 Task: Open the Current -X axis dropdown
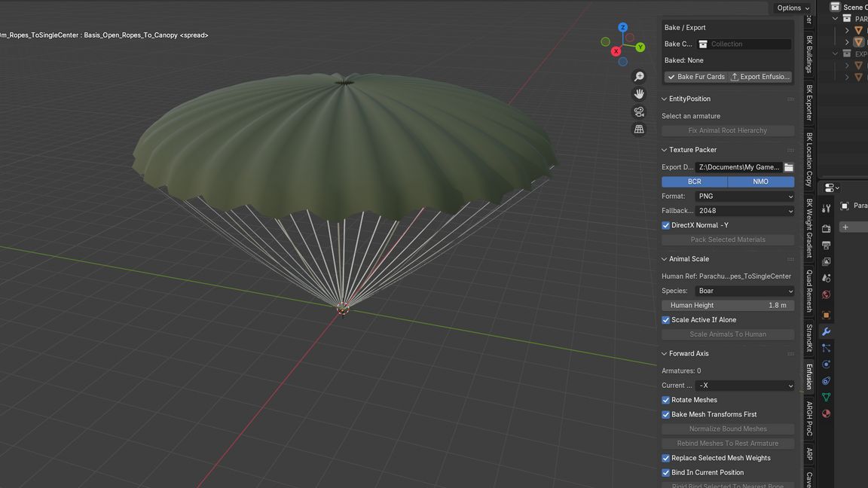pyautogui.click(x=744, y=386)
